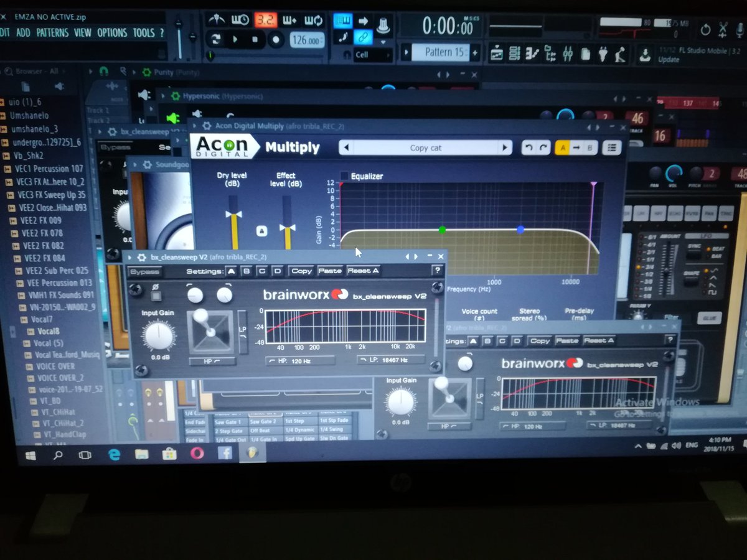
Task: Click the LP: 18467 Hz field in the front bx_cleansweep window
Action: 390,360
